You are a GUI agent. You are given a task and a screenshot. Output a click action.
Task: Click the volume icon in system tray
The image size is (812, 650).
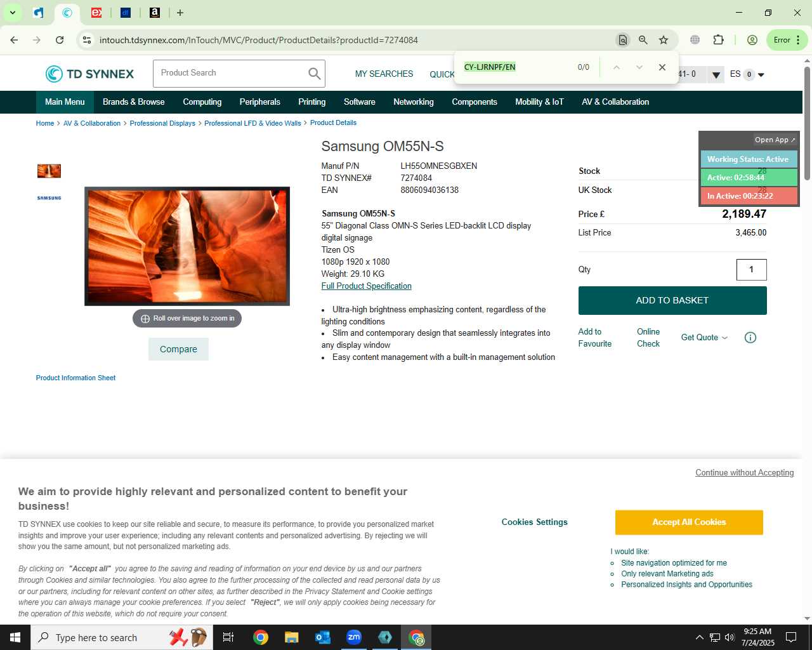(730, 637)
